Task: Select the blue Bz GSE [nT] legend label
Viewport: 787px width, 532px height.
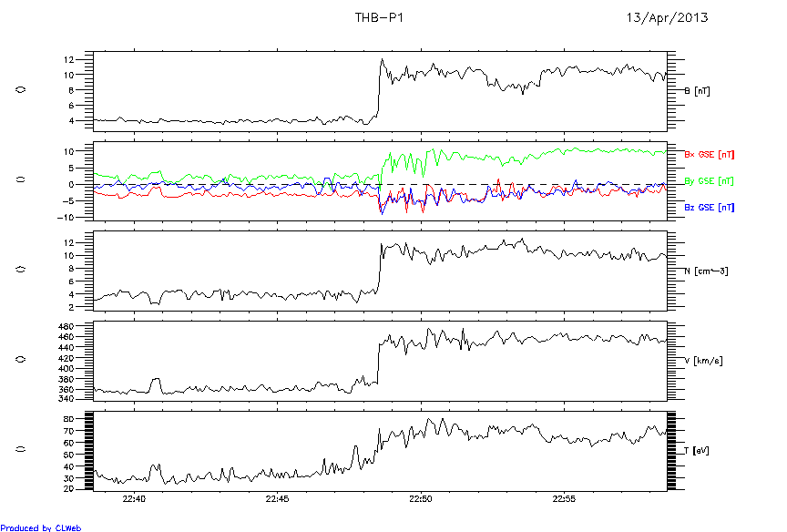Action: click(x=710, y=208)
